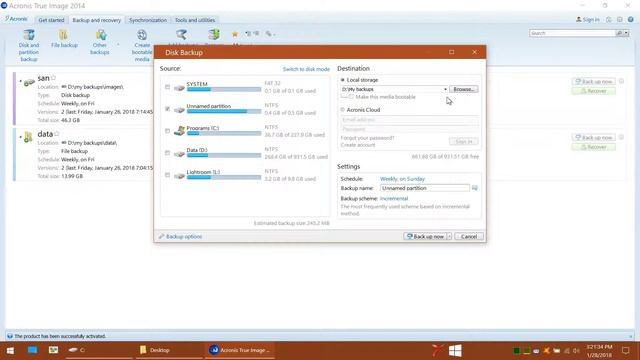Open the Weekly, on Sunday schedule link
The image size is (640, 360).
click(402, 179)
